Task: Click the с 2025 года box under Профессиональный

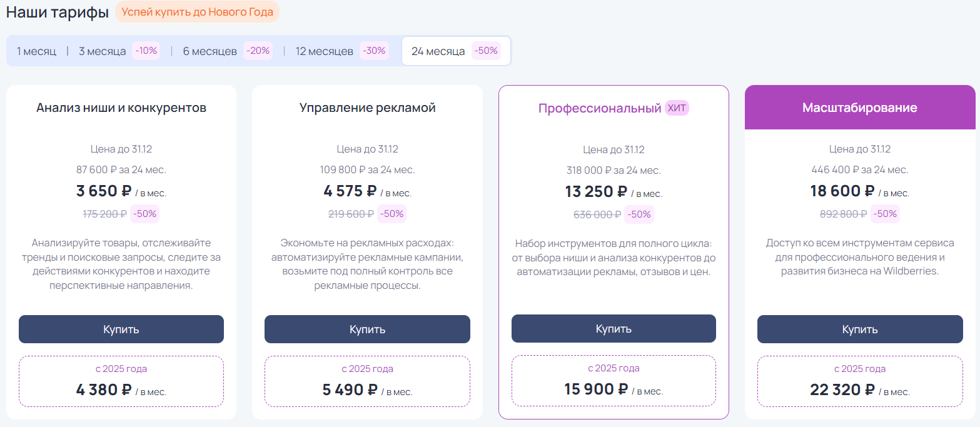Action: (614, 380)
